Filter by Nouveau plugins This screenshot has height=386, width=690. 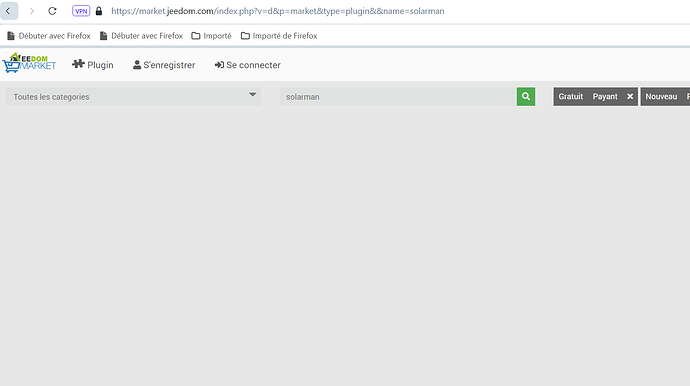pyautogui.click(x=661, y=96)
